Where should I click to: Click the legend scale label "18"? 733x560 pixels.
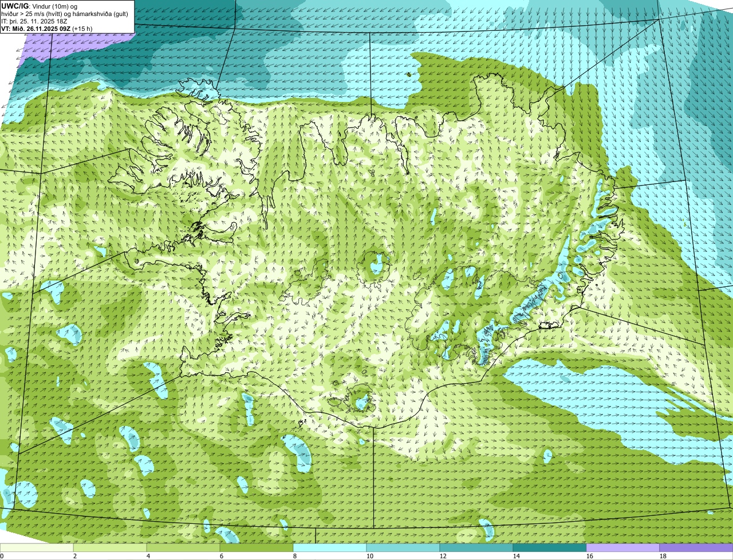(663, 556)
